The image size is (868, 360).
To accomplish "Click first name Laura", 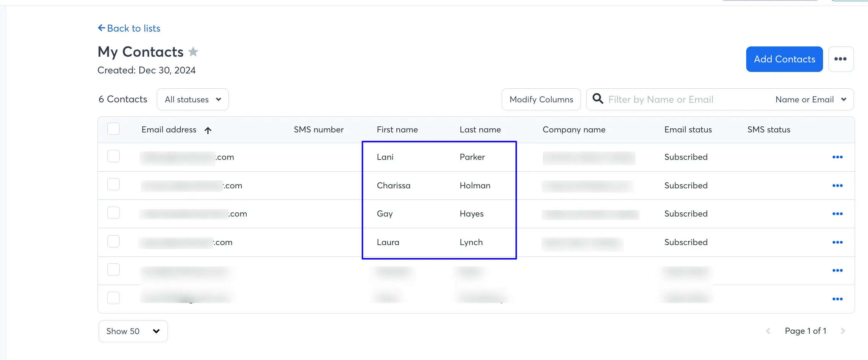I will coord(388,242).
